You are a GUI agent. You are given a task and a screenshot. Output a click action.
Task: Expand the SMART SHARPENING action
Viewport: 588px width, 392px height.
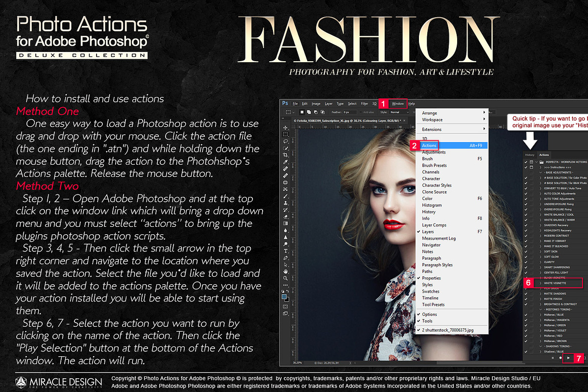[x=540, y=267]
